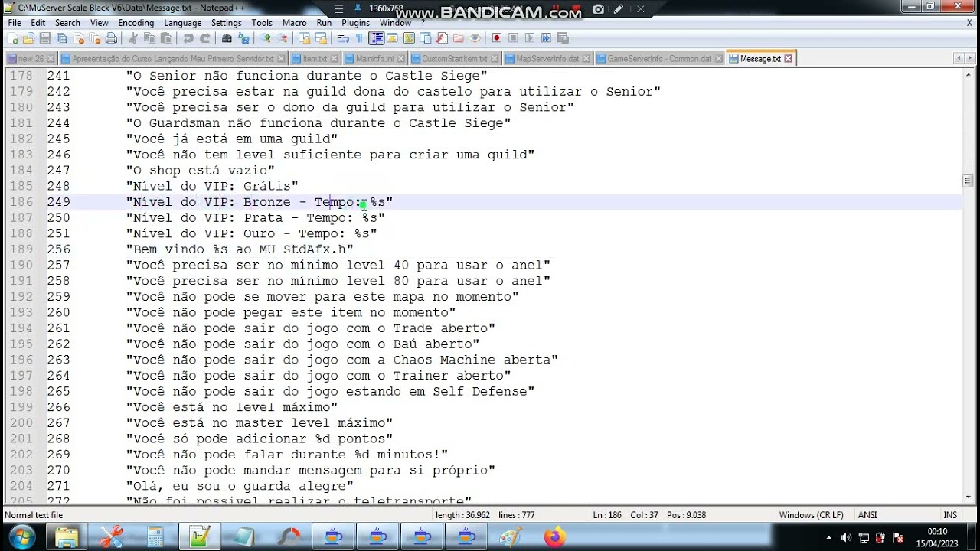
Task: Click the Close All toolbar icon
Action: [94, 38]
